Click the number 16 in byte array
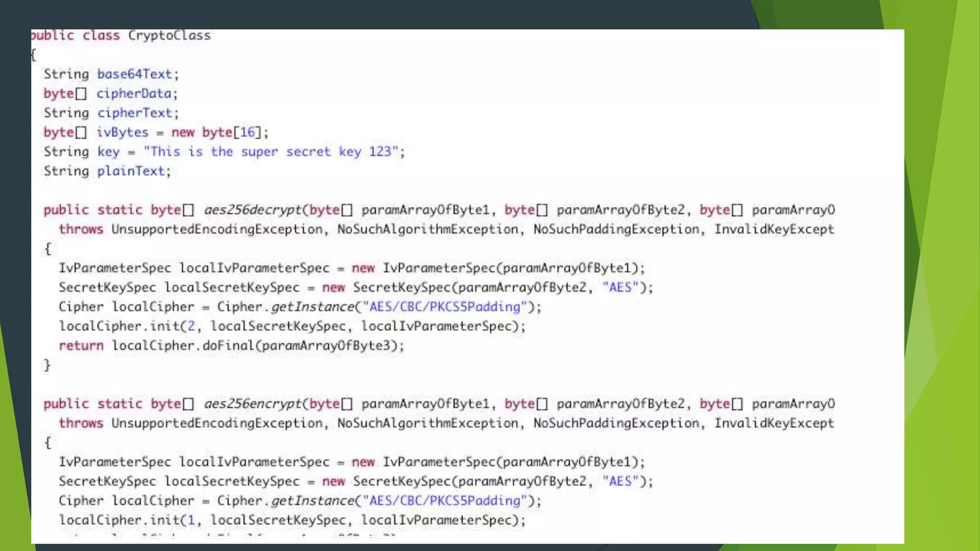Viewport: 980px width, 551px height. click(247, 132)
